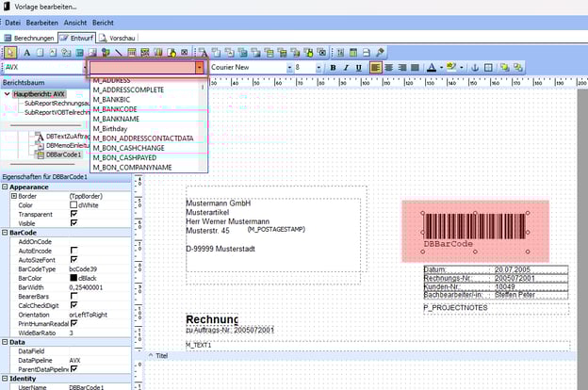The width and height of the screenshot is (588, 390).
Task: Toggle italic text formatting
Action: (346, 68)
